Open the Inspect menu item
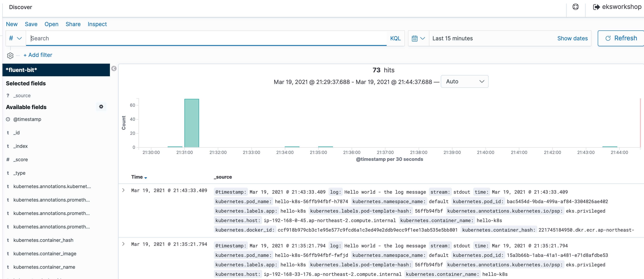This screenshot has height=279, width=644. [97, 24]
